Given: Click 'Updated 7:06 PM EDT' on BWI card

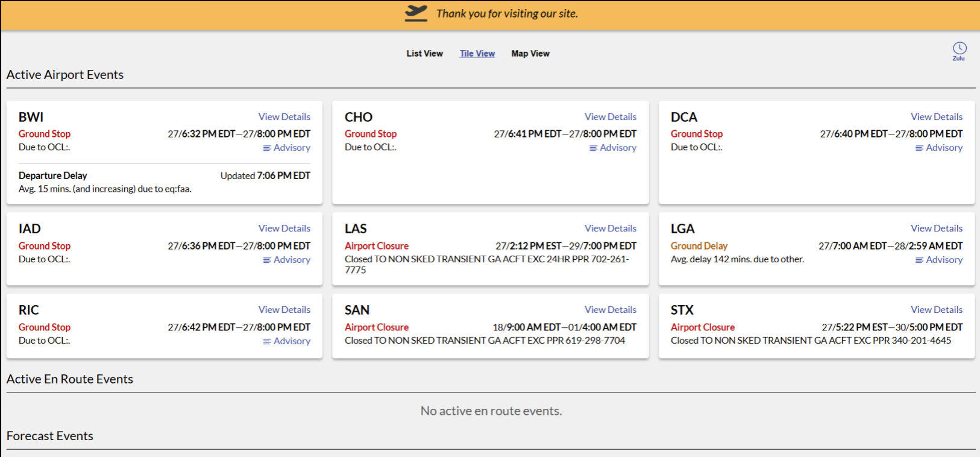Looking at the screenshot, I should pos(265,175).
